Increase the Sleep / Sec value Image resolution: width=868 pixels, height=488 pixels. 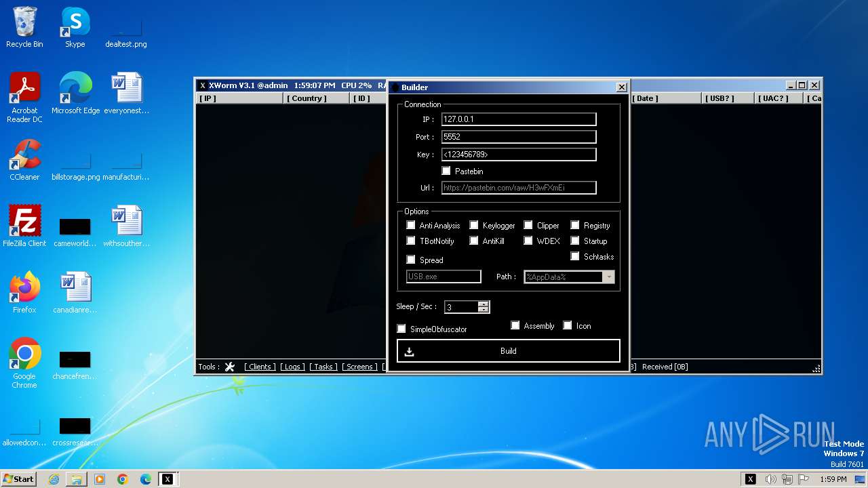tap(483, 304)
